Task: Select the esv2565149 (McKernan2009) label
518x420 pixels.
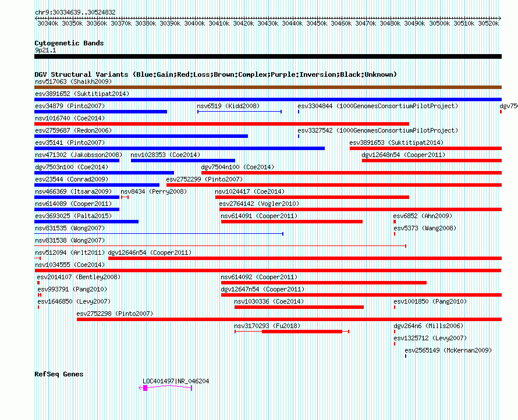Action: click(448, 350)
